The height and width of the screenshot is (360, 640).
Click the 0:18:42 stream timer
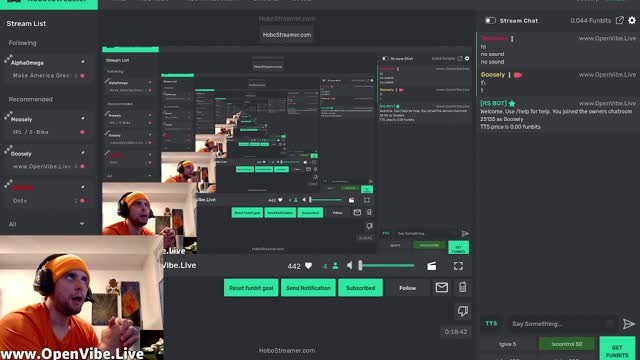(456, 332)
